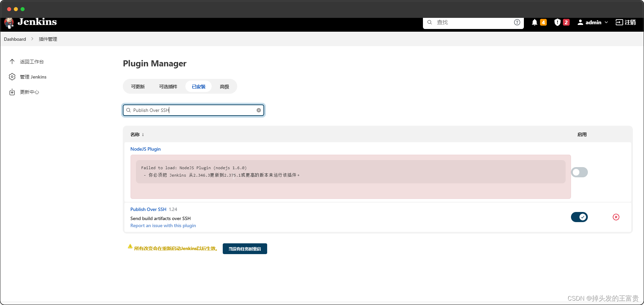Click the 'Failed to load: NodeJS Plugin' message
644x305 pixels.
[194, 168]
